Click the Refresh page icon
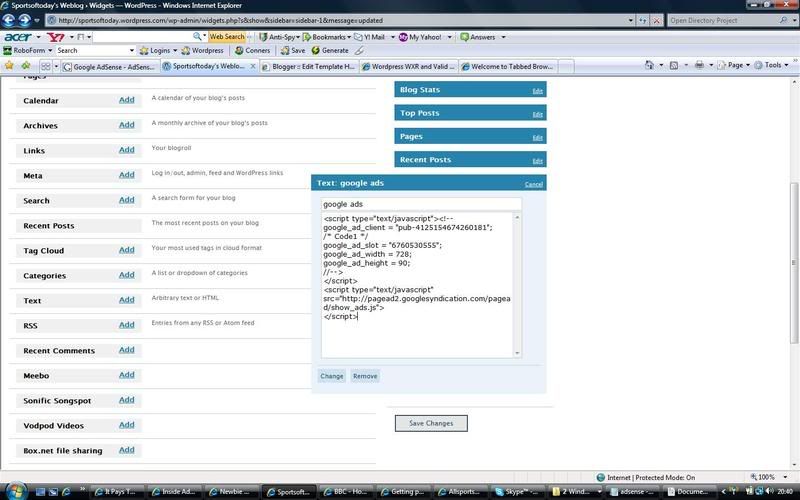 (643, 20)
